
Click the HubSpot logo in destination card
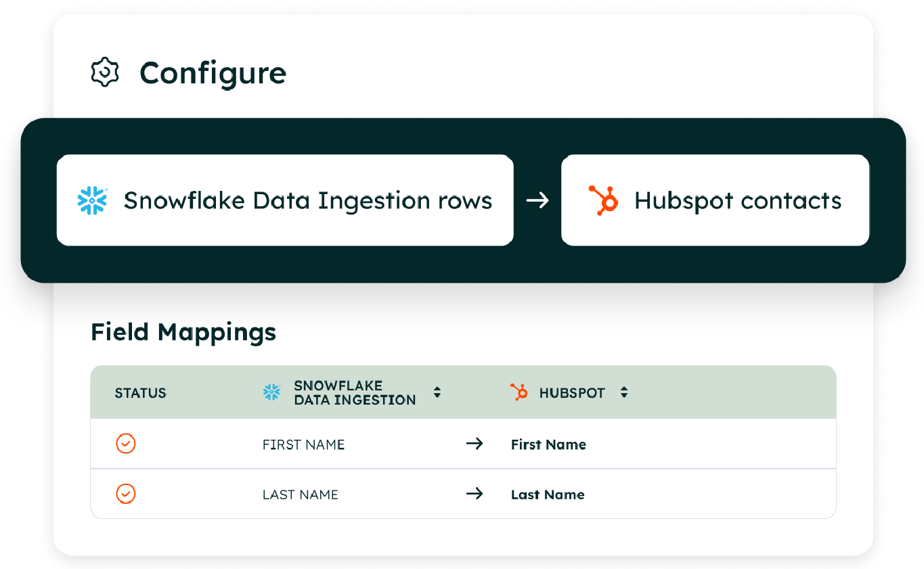(602, 200)
